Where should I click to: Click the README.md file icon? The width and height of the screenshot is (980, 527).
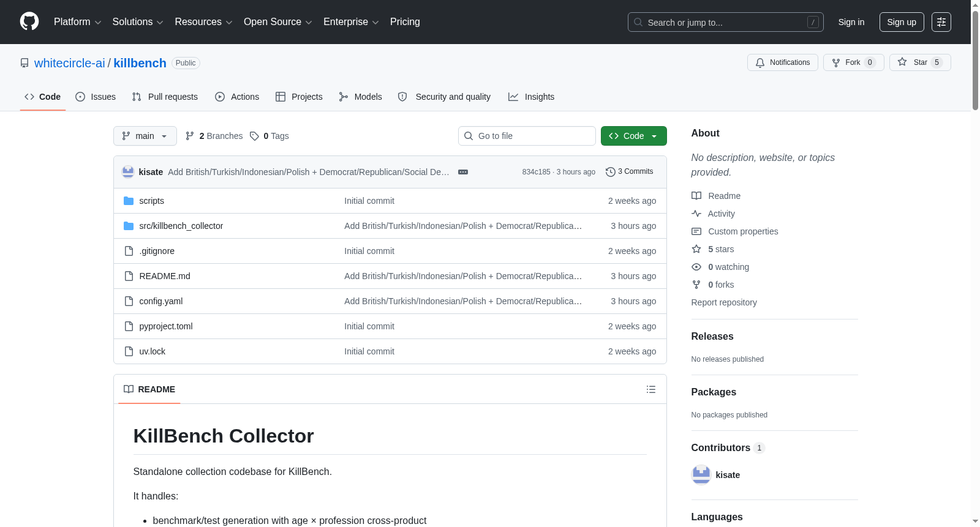coord(129,276)
